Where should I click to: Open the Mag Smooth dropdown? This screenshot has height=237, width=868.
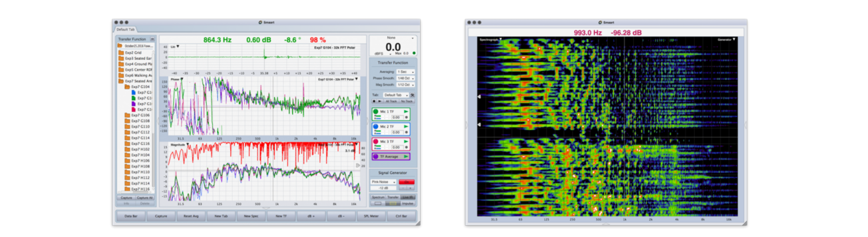pos(406,85)
